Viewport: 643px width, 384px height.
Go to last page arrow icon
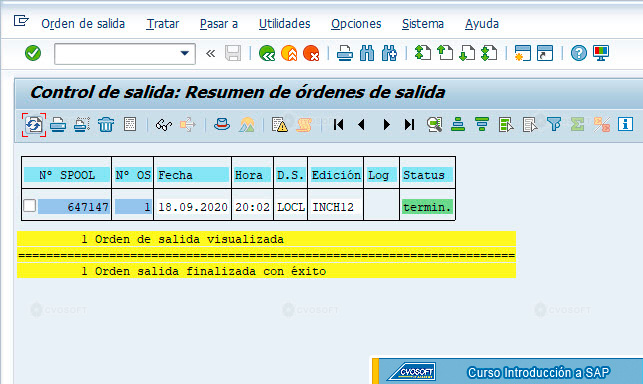(x=409, y=124)
